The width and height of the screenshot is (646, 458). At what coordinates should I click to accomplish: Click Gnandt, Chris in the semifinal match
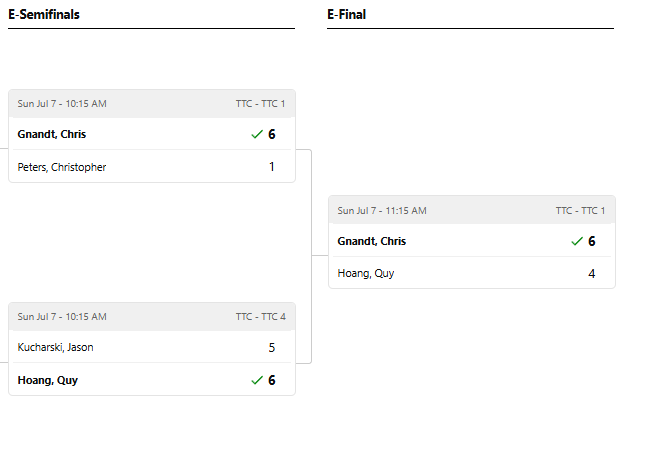(x=52, y=134)
